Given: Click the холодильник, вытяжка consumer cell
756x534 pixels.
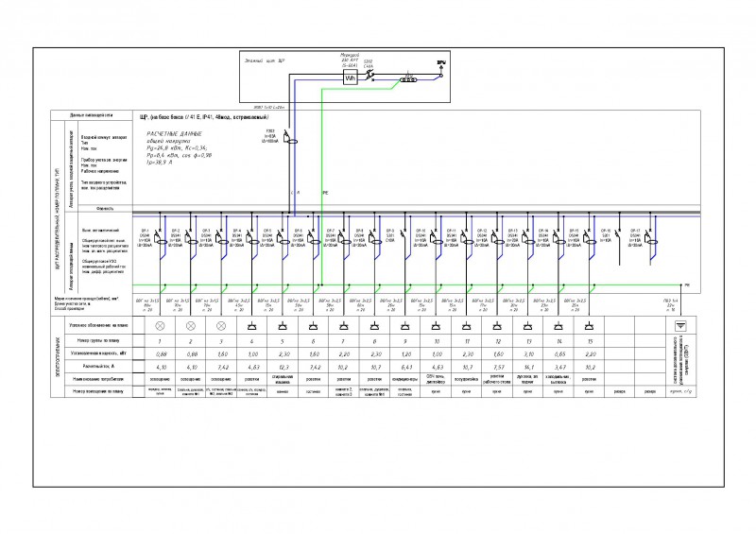Looking at the screenshot, I should (x=558, y=379).
